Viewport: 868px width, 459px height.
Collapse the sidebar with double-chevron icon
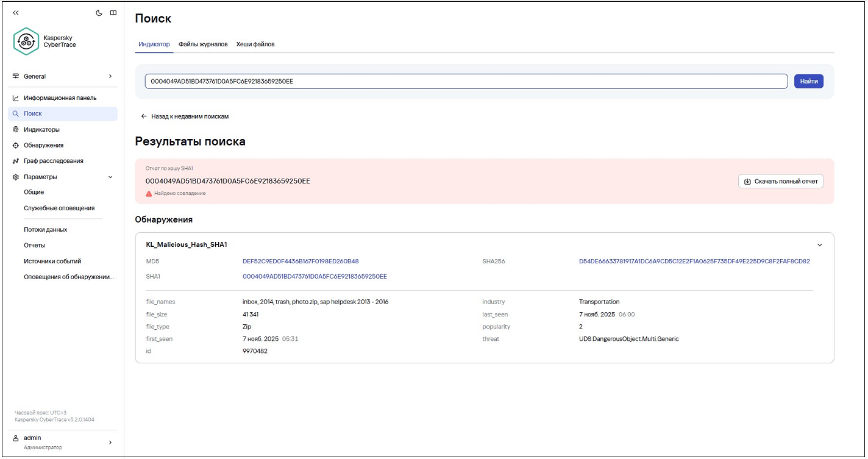(16, 13)
